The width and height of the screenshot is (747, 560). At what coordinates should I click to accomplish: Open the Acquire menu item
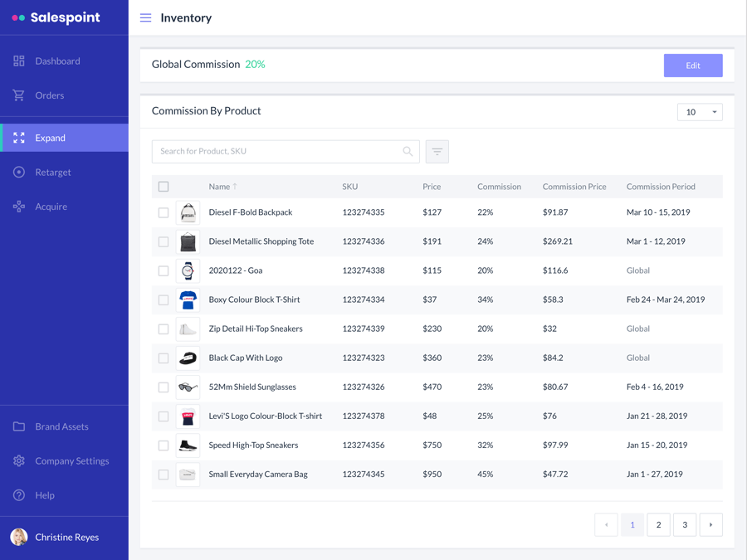pos(64,207)
